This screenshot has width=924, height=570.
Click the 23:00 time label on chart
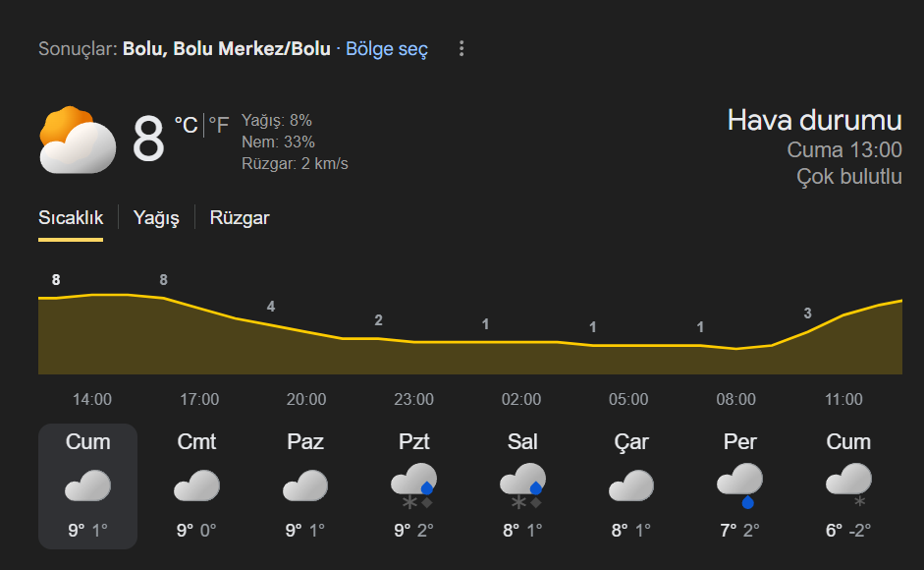[413, 400]
